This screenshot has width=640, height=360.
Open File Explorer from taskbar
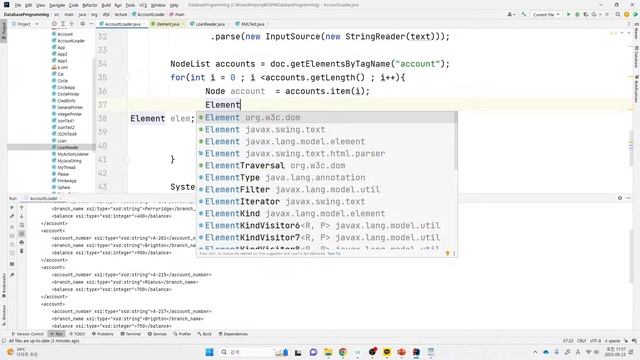pyautogui.click(x=328, y=352)
